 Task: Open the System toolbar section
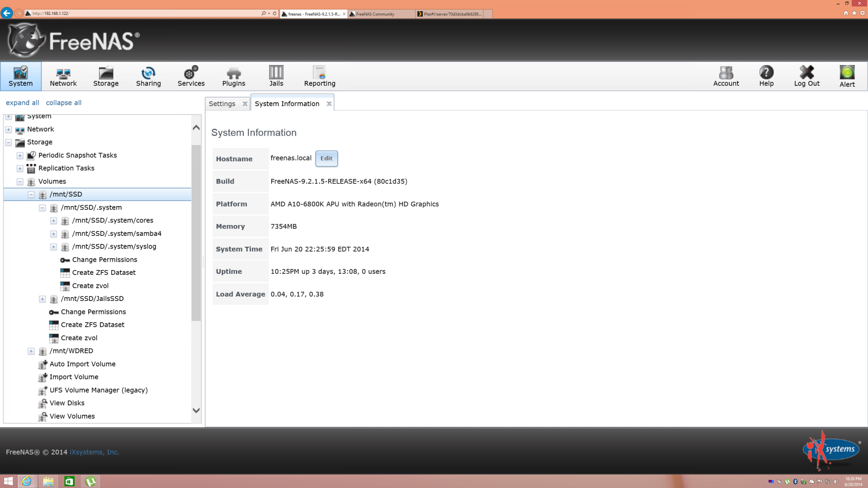click(x=21, y=76)
